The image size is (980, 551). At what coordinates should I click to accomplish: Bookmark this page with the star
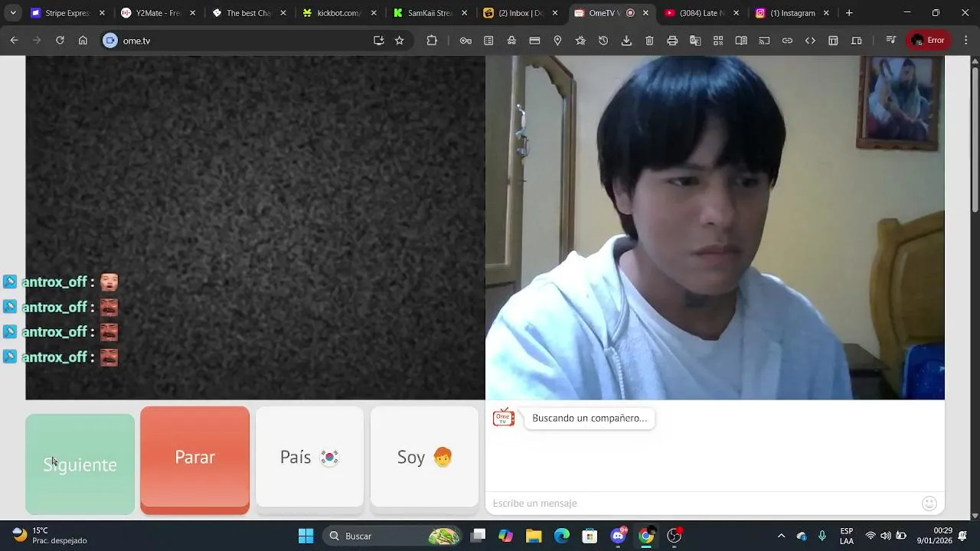coord(399,41)
